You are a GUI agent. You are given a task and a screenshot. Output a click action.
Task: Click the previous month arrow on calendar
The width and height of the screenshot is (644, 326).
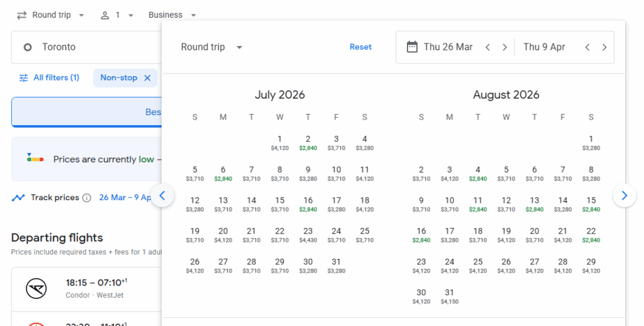point(162,196)
